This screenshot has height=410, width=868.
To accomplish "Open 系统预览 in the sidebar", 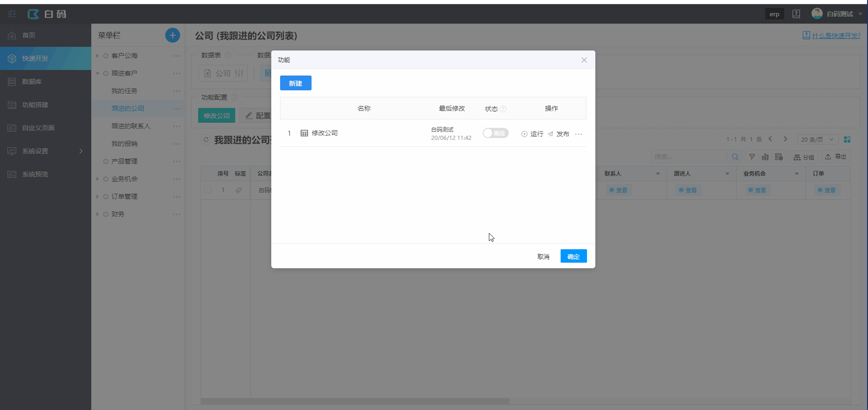I will click(45, 174).
